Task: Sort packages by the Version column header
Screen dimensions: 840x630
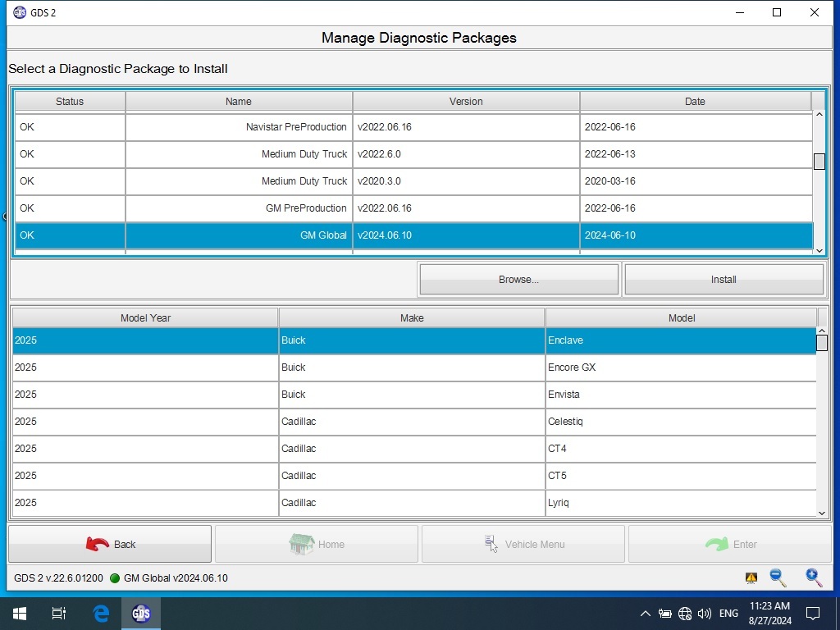Action: (466, 102)
